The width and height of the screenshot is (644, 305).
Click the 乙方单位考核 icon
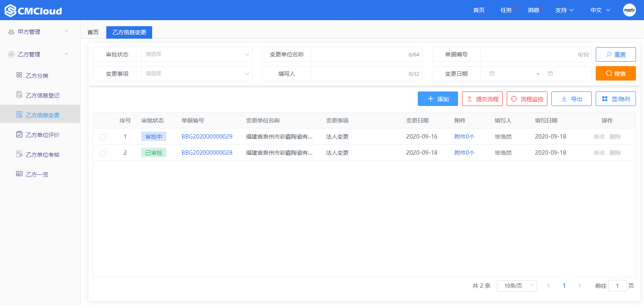click(x=19, y=154)
